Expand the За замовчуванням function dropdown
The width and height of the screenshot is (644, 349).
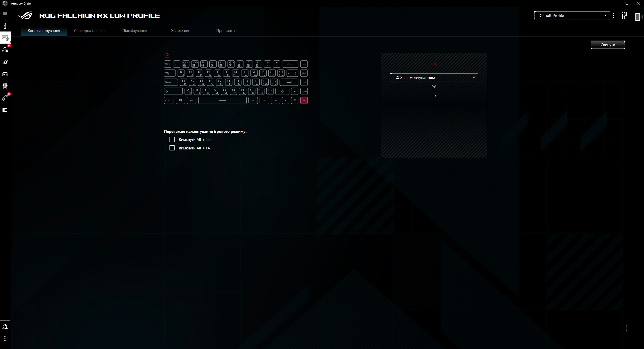point(434,77)
